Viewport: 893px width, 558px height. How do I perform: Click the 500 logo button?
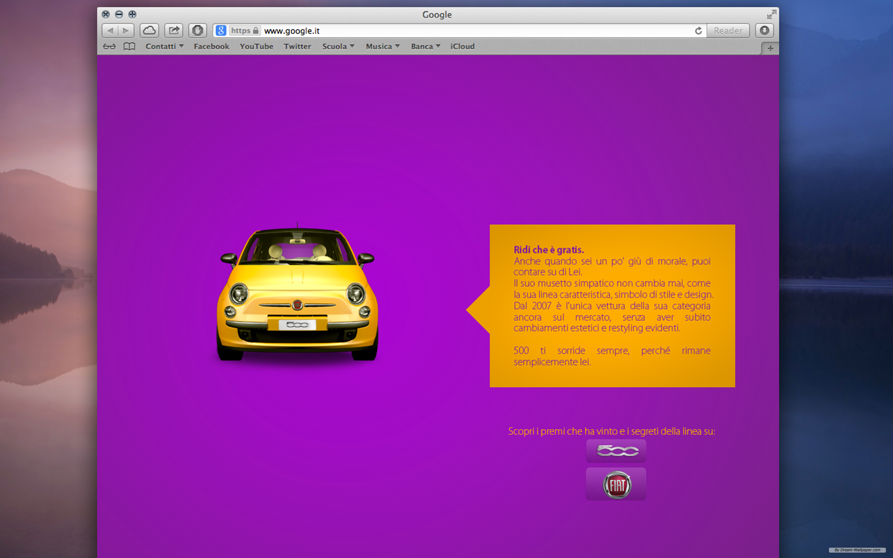tap(616, 451)
